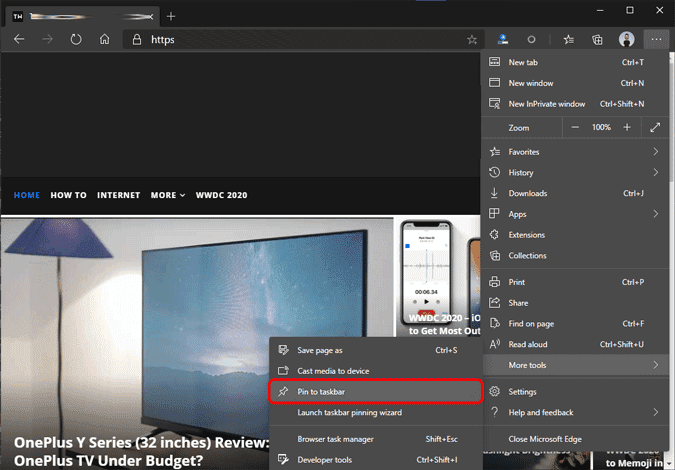Open Downloads from the menu
Screen dimensions: 675x470
575,193
